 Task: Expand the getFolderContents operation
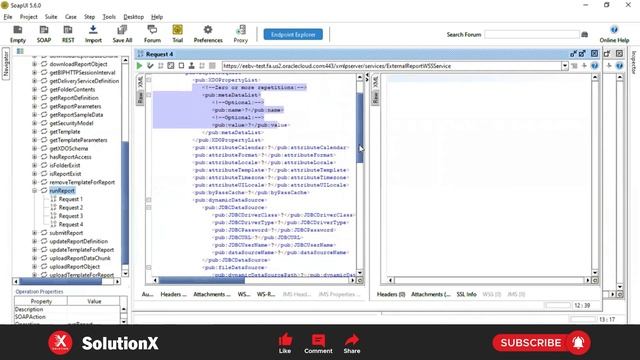click(35, 89)
